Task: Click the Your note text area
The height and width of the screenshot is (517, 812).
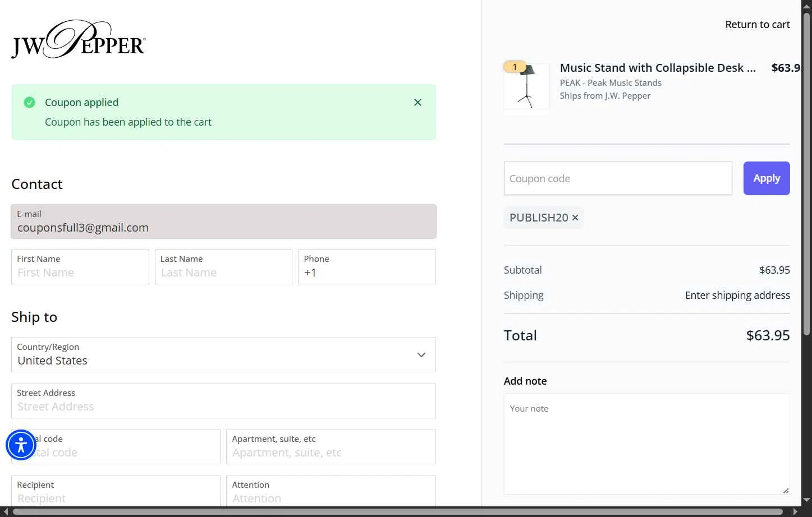Action: 646,444
